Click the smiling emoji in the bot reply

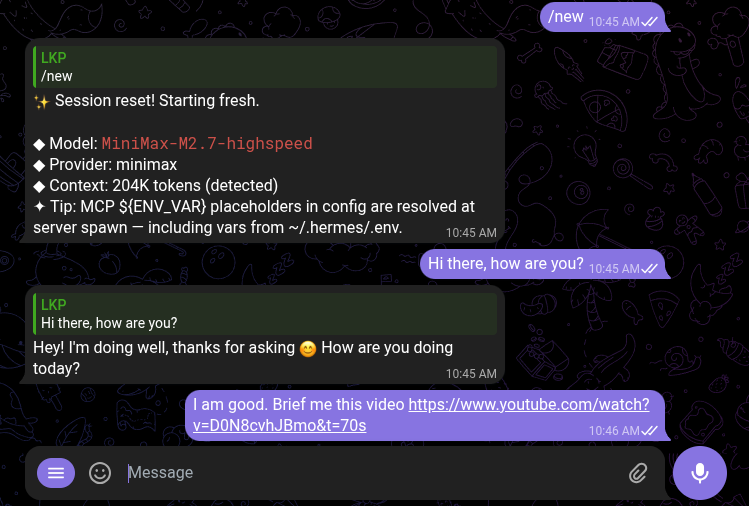[308, 349]
